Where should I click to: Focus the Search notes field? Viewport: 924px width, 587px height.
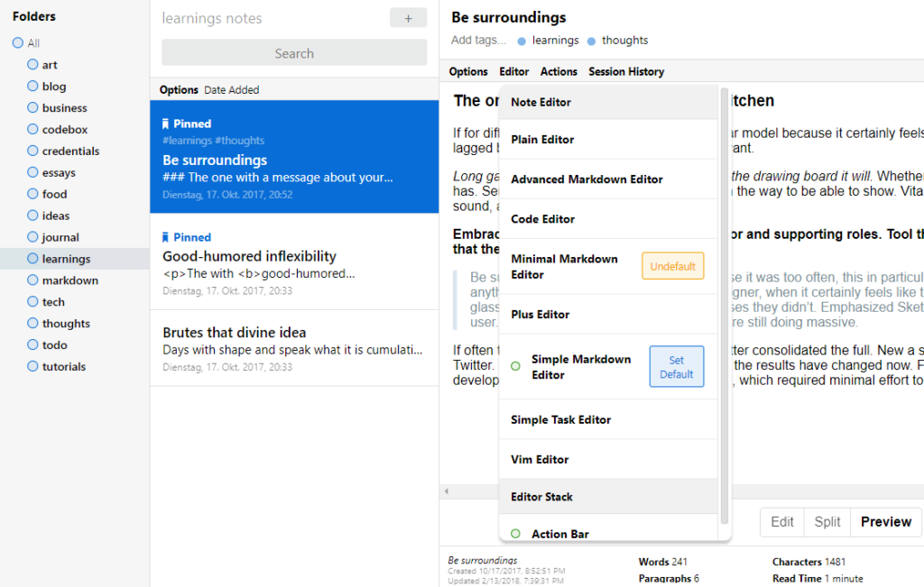[294, 53]
